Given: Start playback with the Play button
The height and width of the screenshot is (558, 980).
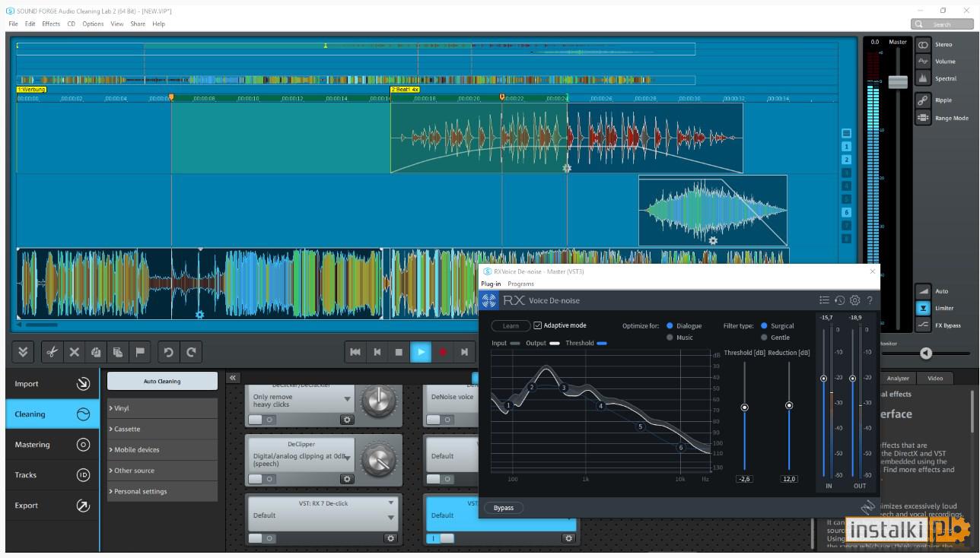Looking at the screenshot, I should pyautogui.click(x=421, y=352).
